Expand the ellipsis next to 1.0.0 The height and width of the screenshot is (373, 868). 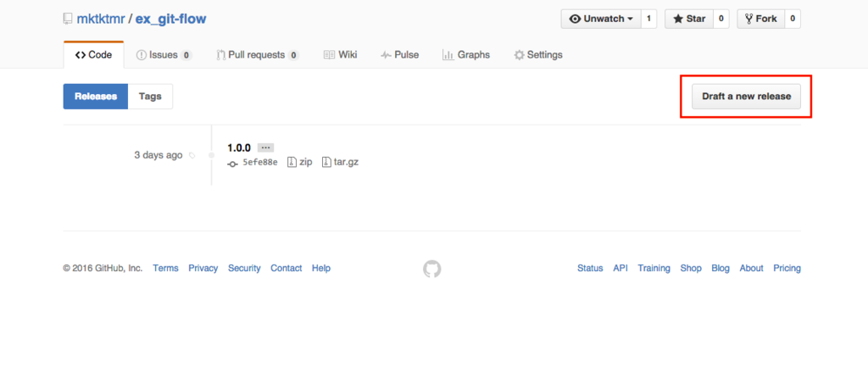265,148
